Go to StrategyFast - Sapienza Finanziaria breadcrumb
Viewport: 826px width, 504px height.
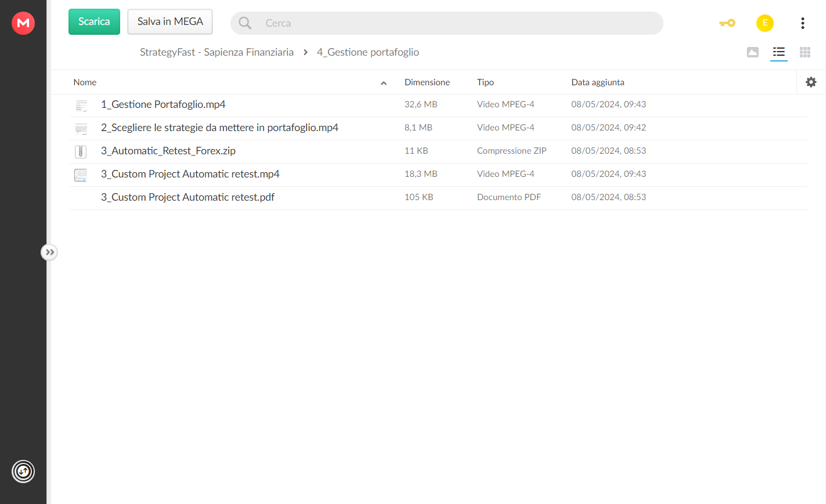pyautogui.click(x=217, y=52)
